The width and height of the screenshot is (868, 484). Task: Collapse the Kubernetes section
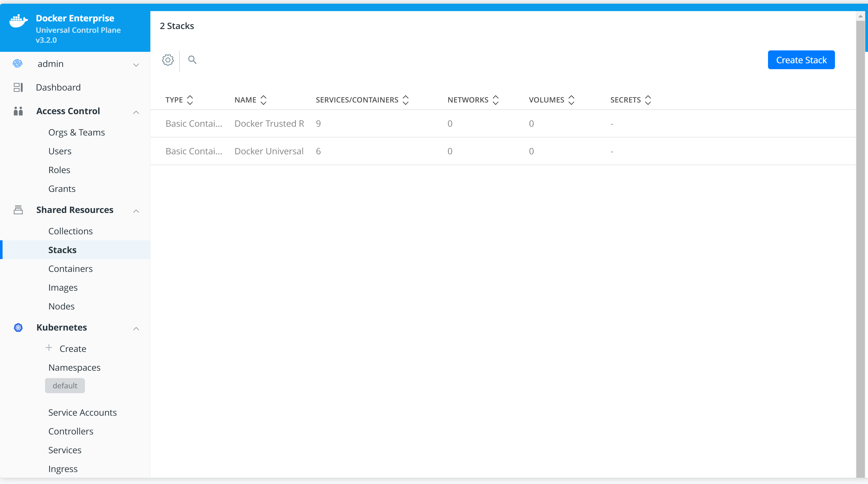[136, 329]
